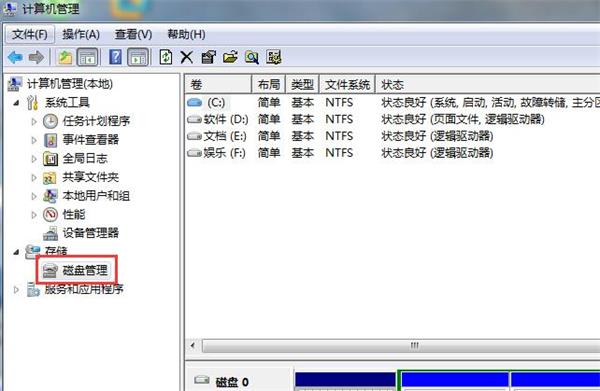
Task: Select the 软件 (D:) volume row
Action: [392, 119]
